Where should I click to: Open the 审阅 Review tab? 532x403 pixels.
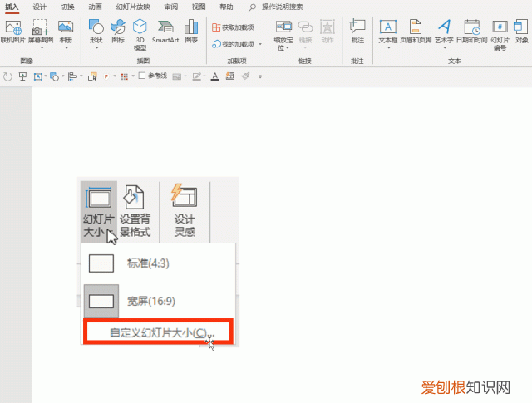point(171,7)
